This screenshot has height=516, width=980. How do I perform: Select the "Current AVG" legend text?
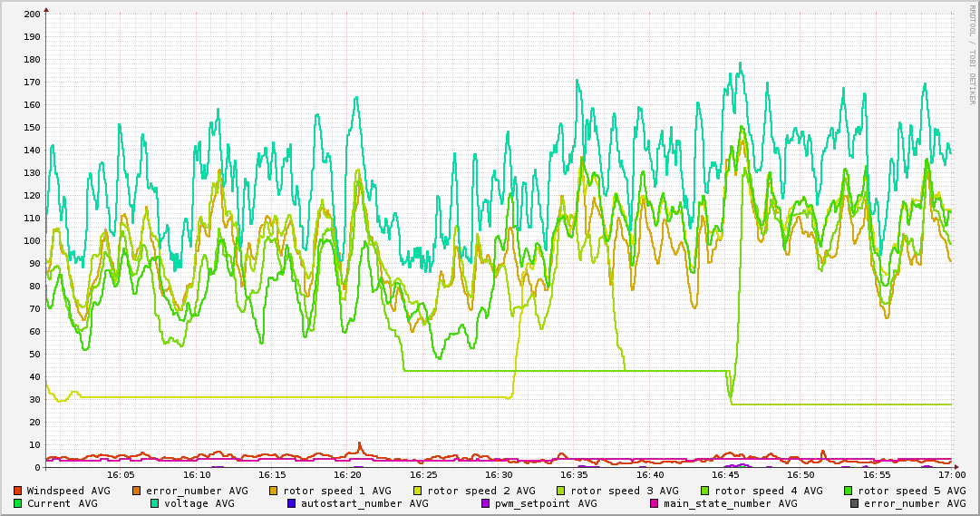pos(62,503)
